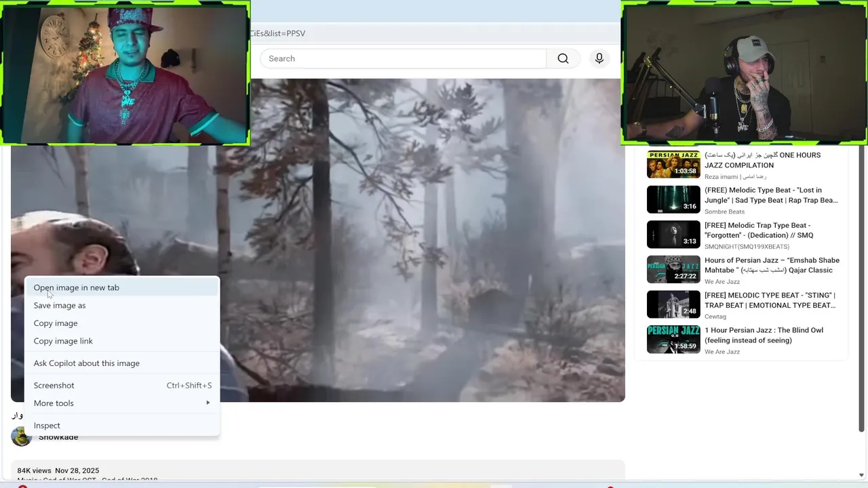Open title MELODIC TYPE BEAT STING
868x488 pixels.
tap(770, 300)
